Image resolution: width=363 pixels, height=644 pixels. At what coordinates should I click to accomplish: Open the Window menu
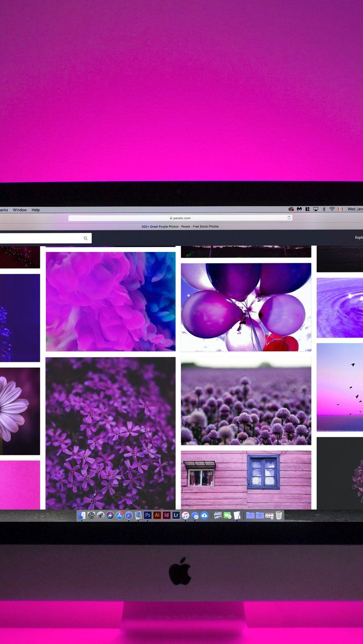[20, 210]
